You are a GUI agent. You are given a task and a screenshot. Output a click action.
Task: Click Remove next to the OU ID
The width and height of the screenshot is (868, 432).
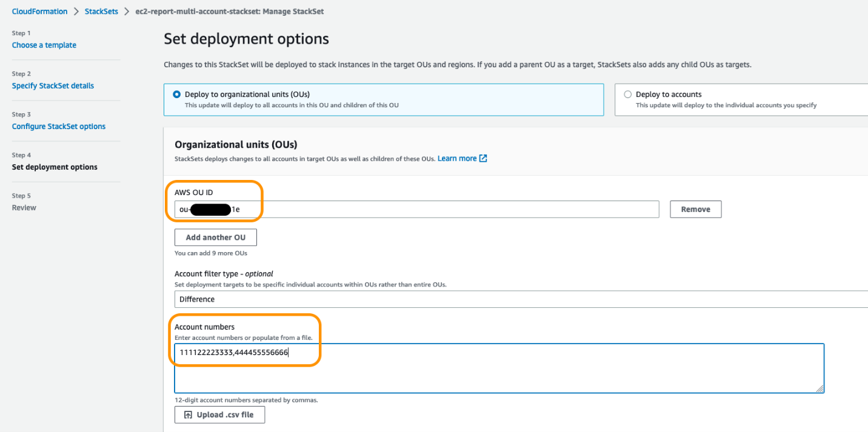[x=695, y=209]
